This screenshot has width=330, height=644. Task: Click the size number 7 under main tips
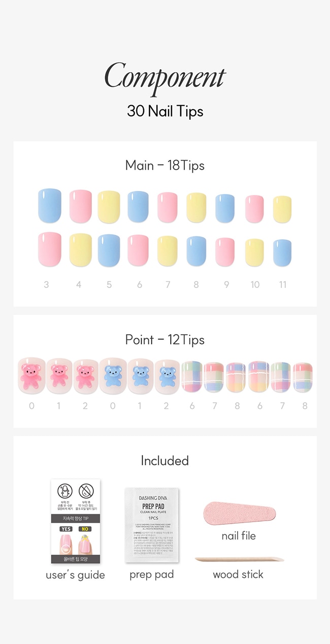pyautogui.click(x=168, y=284)
